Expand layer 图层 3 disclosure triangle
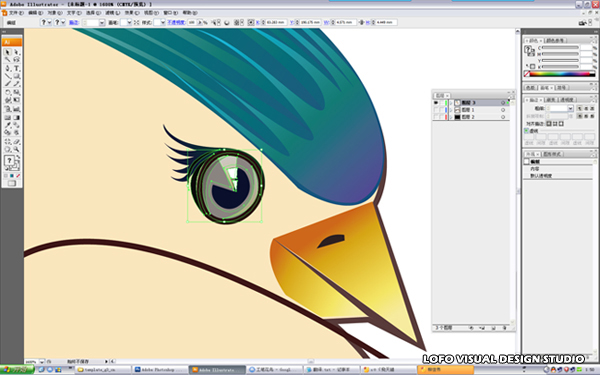The width and height of the screenshot is (600, 375). pyautogui.click(x=451, y=103)
